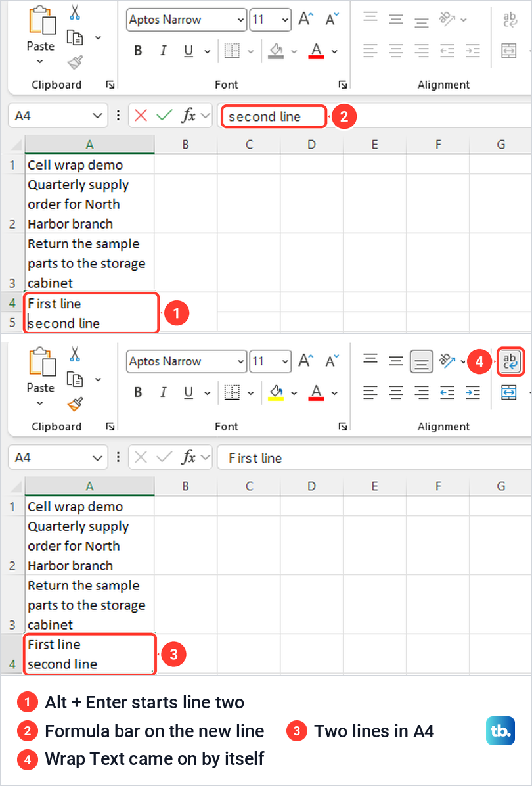
Task: Expand Copy options arrow in lower ribbon
Action: (98, 379)
